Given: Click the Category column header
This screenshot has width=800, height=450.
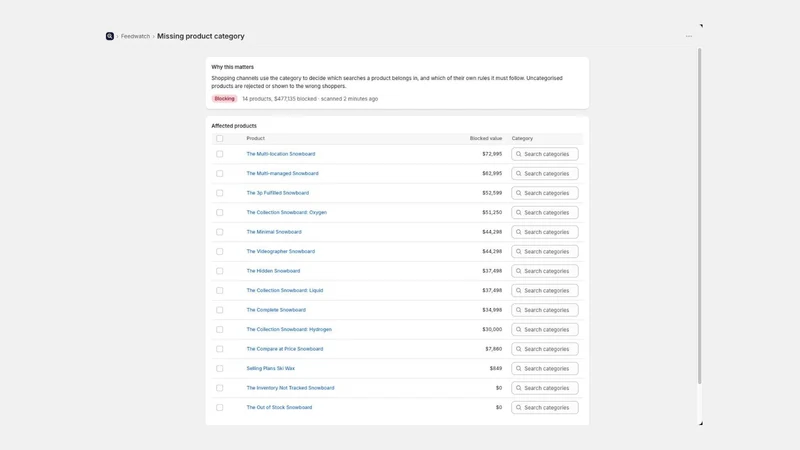Looking at the screenshot, I should (x=522, y=138).
